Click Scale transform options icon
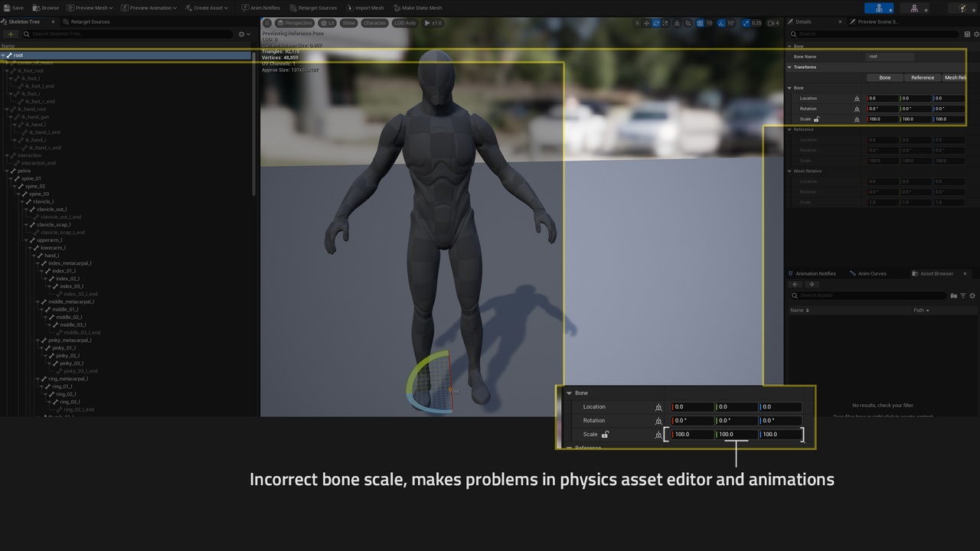The width and height of the screenshot is (980, 551). click(x=857, y=119)
